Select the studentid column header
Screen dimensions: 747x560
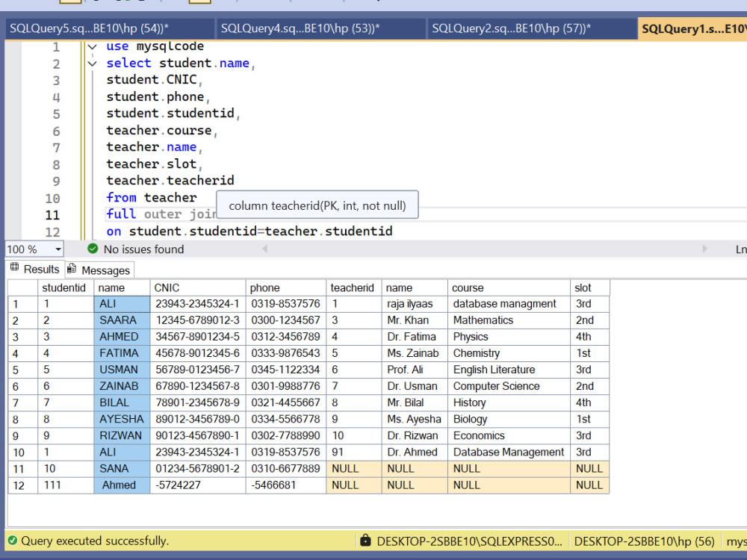(x=66, y=287)
